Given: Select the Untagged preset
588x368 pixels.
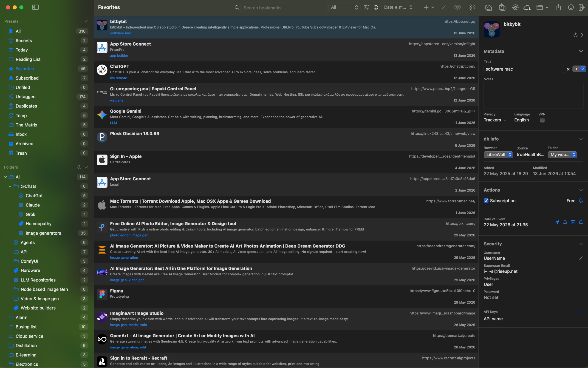Looking at the screenshot, I should (47, 97).
